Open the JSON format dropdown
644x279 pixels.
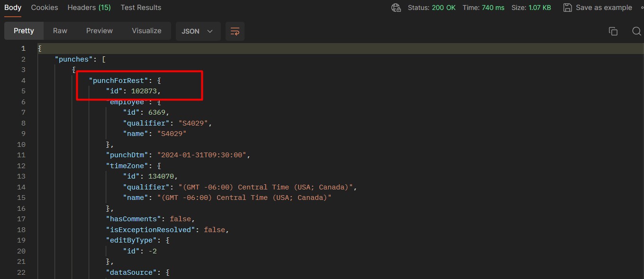tap(198, 31)
